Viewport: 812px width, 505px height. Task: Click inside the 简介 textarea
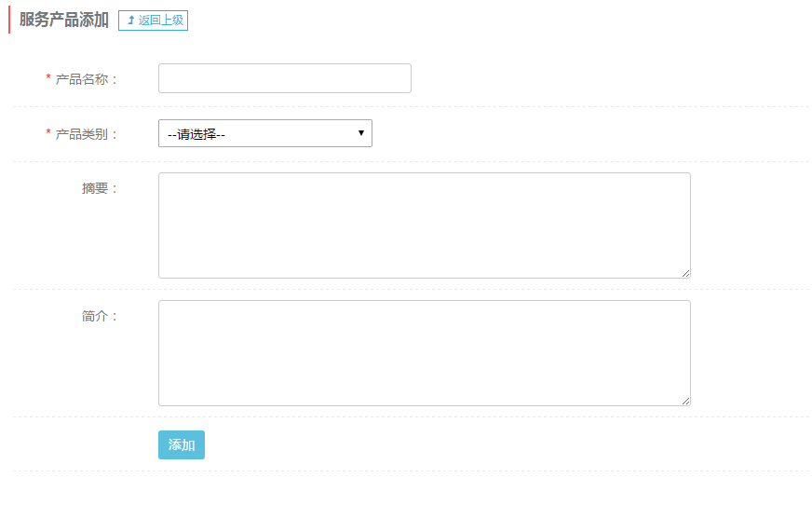pyautogui.click(x=424, y=353)
